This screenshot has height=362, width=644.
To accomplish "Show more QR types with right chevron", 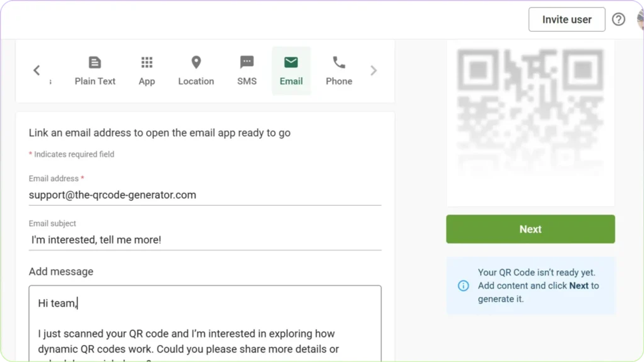I will (374, 70).
